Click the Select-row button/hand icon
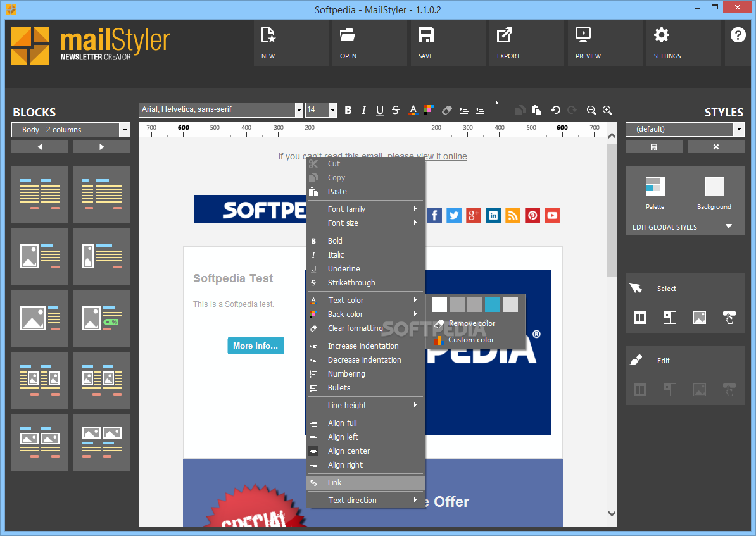The width and height of the screenshot is (756, 536). 729,317
